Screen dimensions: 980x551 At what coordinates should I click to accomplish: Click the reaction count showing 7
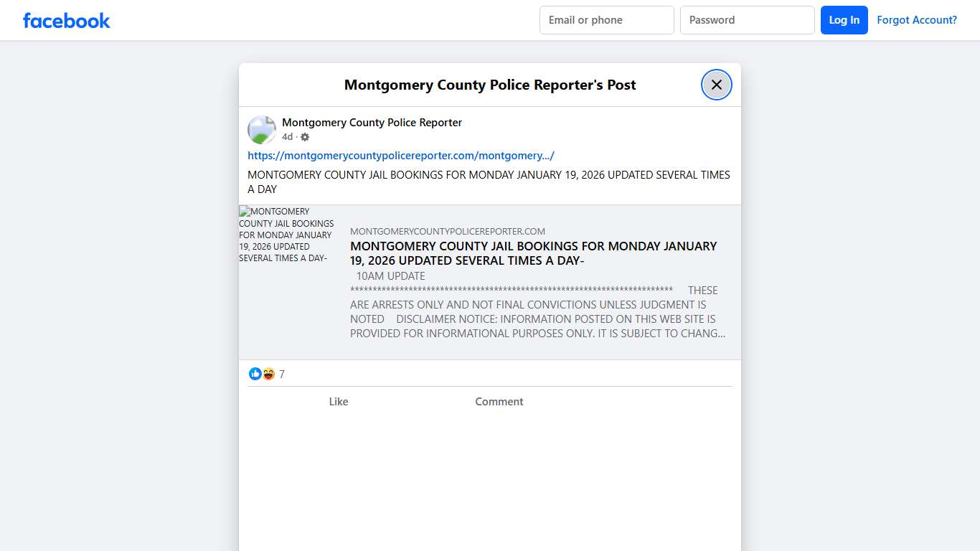[x=281, y=374]
